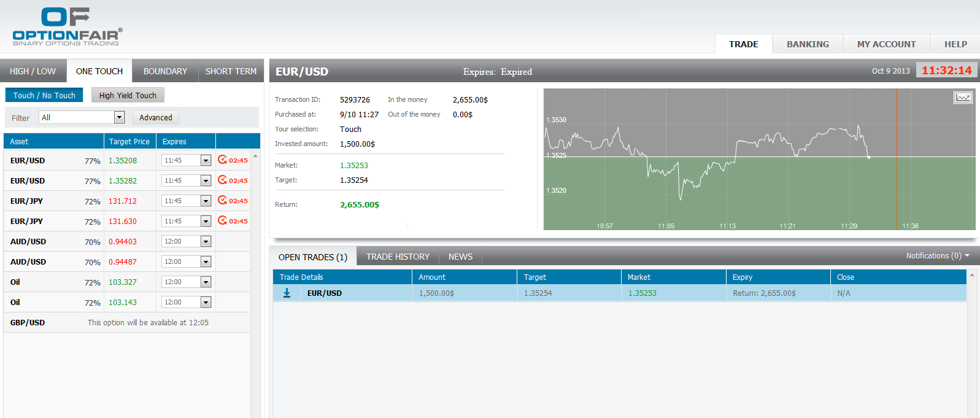The width and height of the screenshot is (980, 418).
Task: Expand the Notifications (0) menu
Action: click(937, 256)
